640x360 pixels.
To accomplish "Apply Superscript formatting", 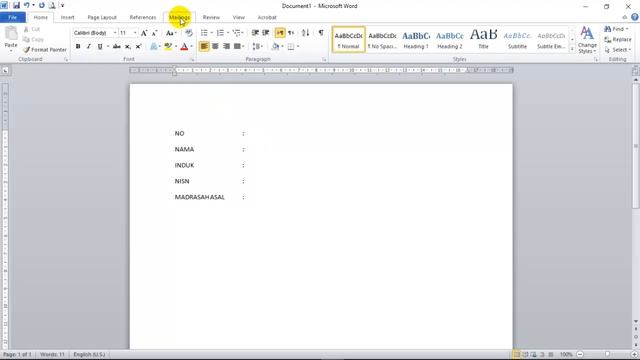I will pyautogui.click(x=138, y=47).
